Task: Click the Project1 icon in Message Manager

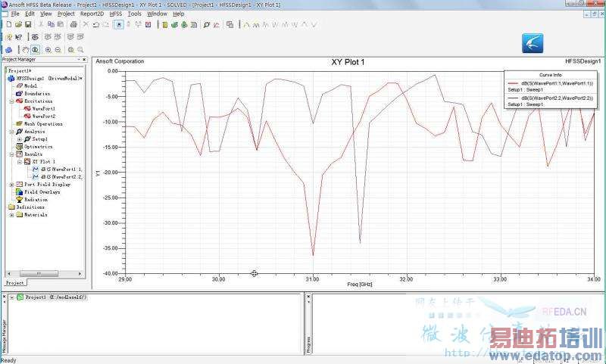Action: (20, 297)
